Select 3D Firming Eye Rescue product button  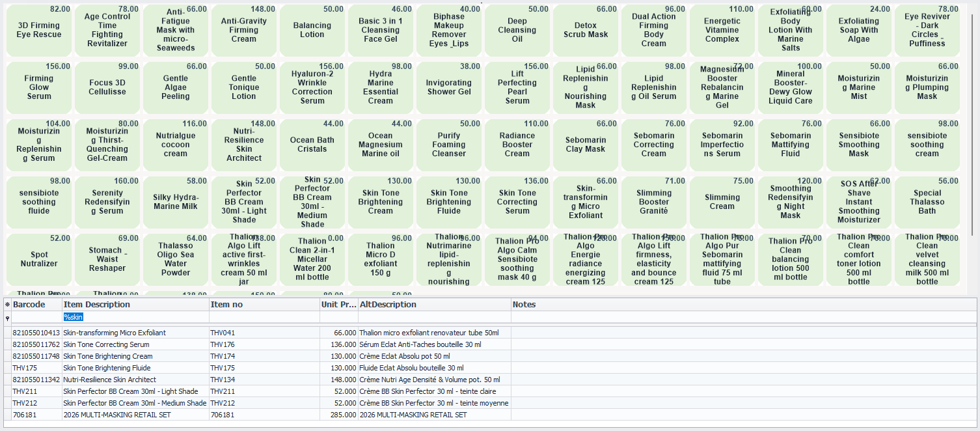(x=39, y=31)
